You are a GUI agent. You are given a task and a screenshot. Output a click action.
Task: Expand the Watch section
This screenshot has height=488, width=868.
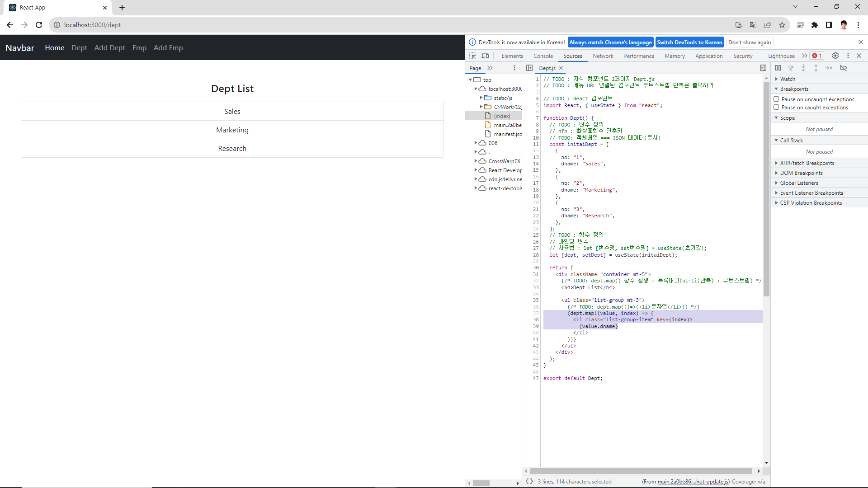(787, 79)
